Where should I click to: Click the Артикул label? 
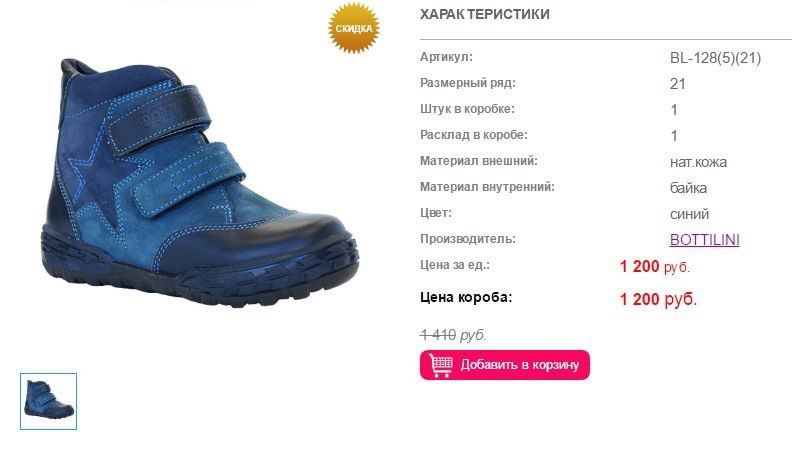446,57
